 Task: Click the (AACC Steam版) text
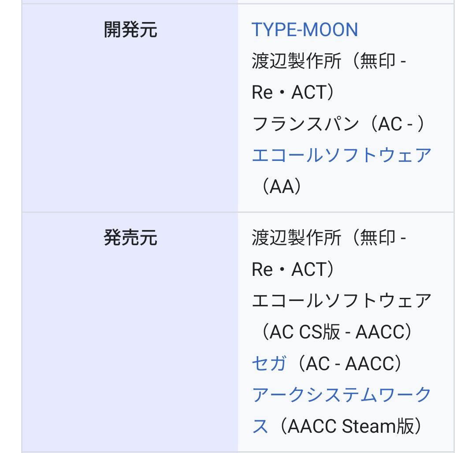click(x=350, y=426)
